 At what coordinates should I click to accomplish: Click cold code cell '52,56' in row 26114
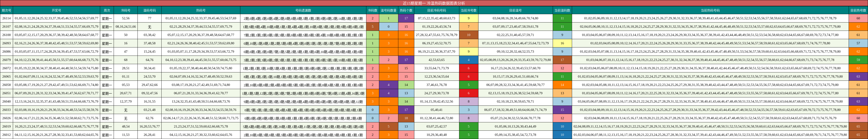click(126, 18)
